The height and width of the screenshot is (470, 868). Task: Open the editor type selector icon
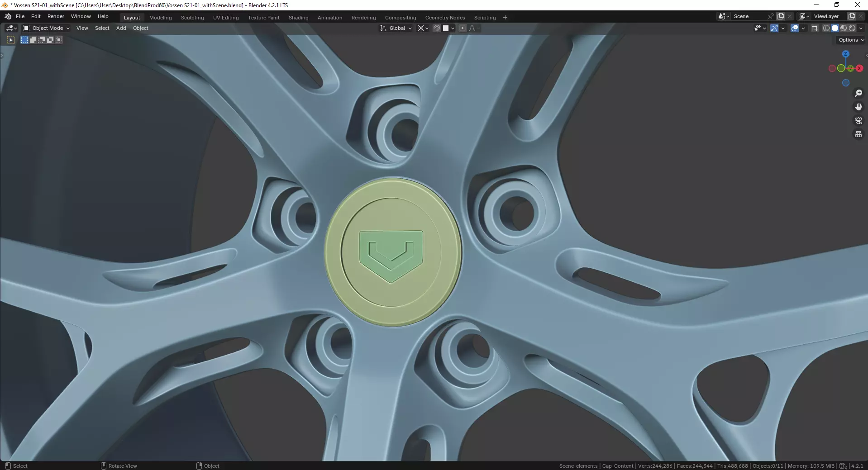[x=11, y=28]
